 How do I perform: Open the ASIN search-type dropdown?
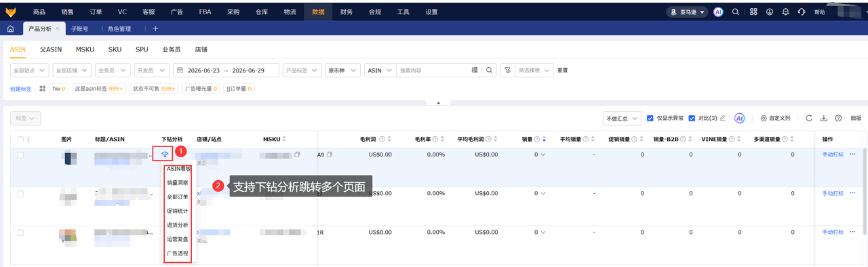click(x=380, y=70)
